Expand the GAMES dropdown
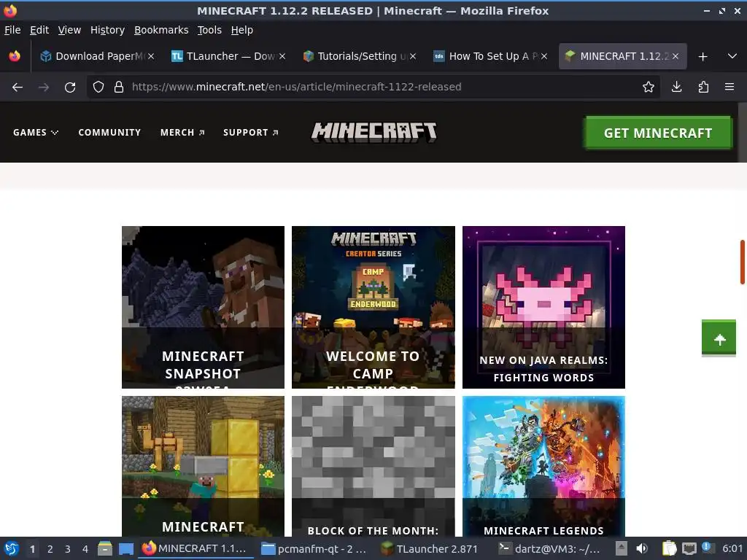747x560 pixels. (x=36, y=133)
